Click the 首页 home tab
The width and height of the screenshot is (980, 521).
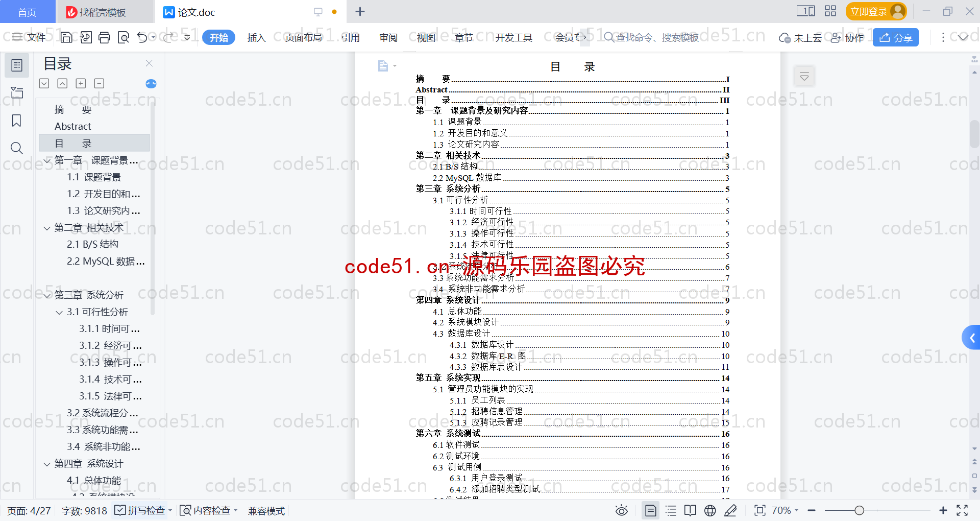pos(27,12)
